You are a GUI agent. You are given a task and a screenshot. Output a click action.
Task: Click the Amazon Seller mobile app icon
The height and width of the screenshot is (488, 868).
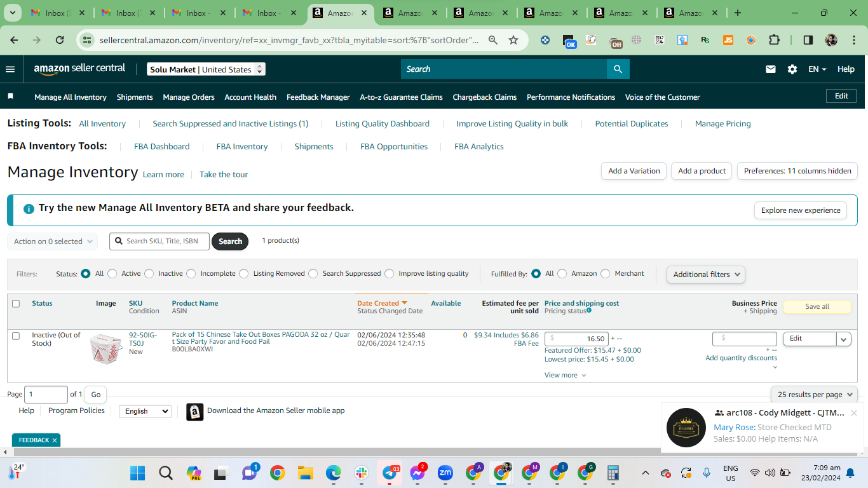click(195, 412)
